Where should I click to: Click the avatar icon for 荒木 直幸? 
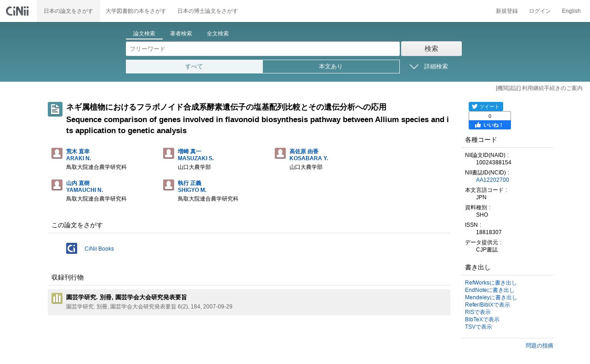(57, 153)
